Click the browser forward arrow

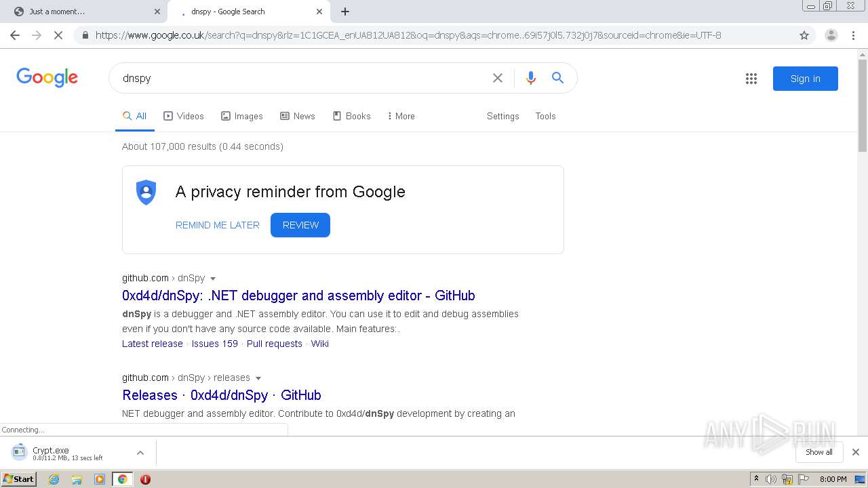coord(37,35)
